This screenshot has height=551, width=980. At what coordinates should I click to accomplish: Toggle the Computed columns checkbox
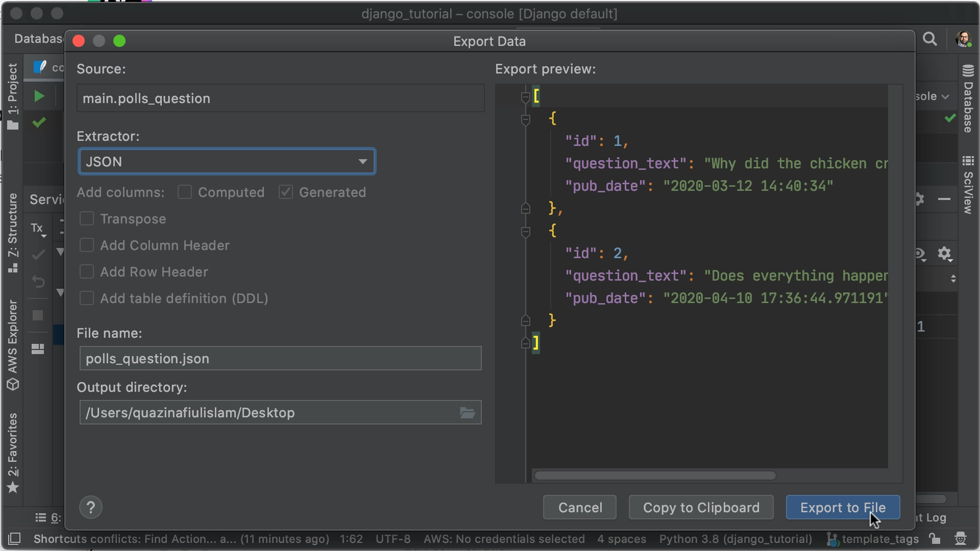point(184,192)
